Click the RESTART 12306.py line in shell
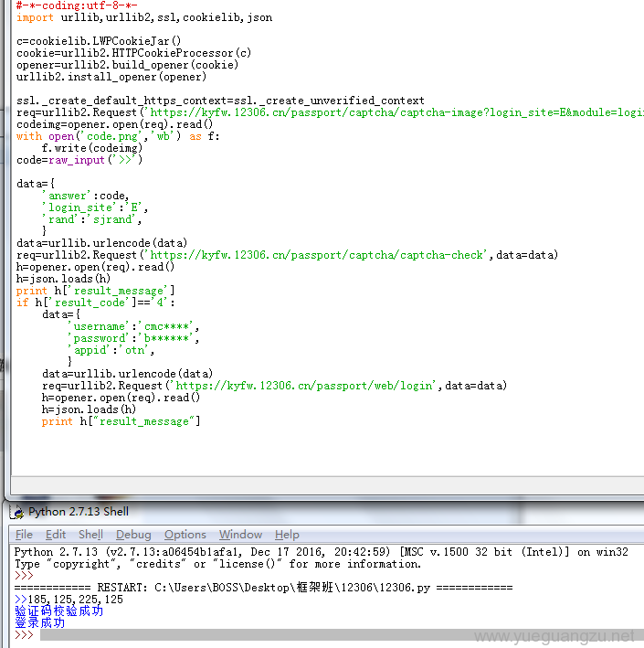This screenshot has width=644, height=648. click(264, 588)
